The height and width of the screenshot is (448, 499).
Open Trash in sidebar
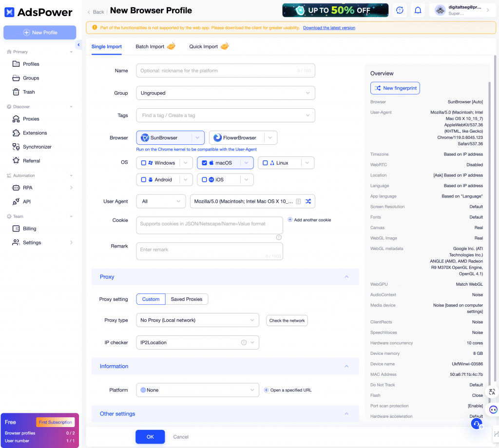pyautogui.click(x=29, y=92)
